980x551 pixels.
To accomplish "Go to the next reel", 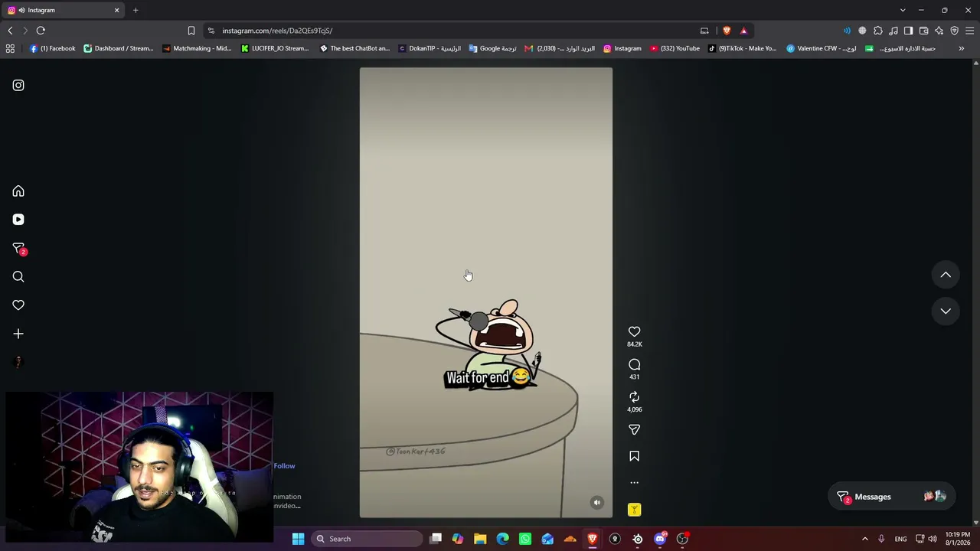I will pyautogui.click(x=946, y=311).
